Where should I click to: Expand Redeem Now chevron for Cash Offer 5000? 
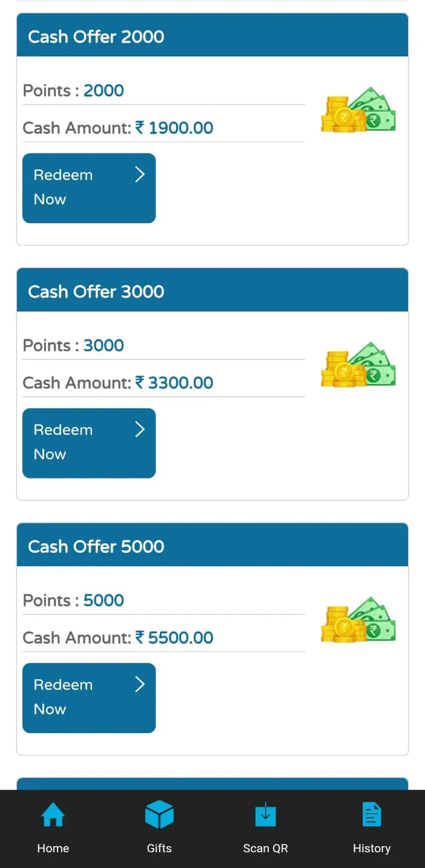(x=139, y=684)
